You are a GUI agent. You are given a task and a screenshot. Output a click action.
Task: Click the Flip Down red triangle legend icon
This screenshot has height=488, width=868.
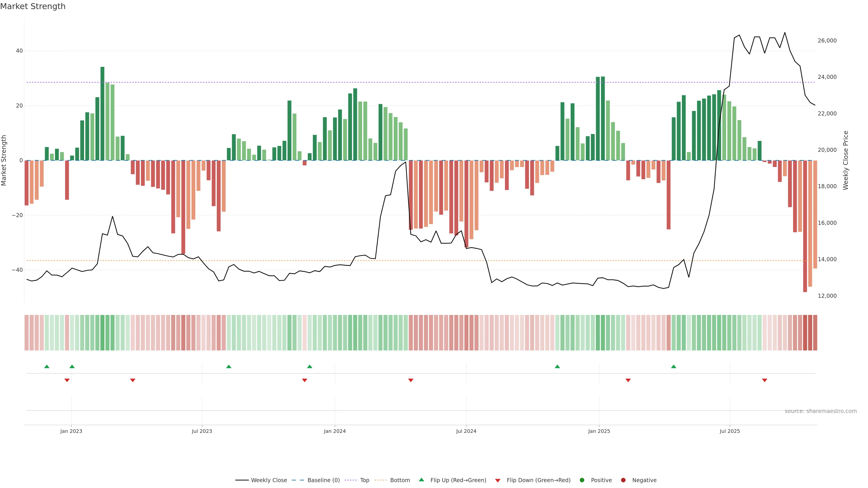pyautogui.click(x=498, y=480)
